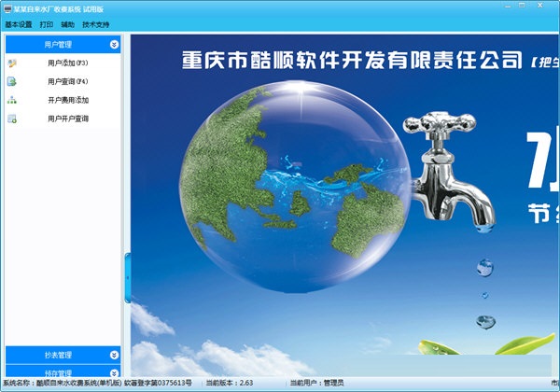560x392 pixels.
Task: Close the application window
Action: (540, 6)
